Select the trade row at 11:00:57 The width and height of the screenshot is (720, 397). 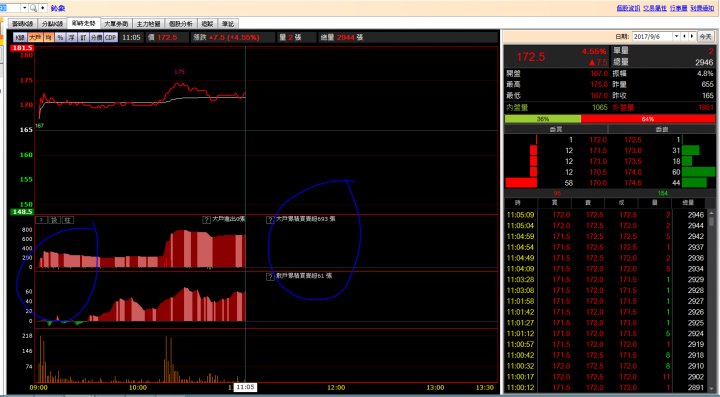click(605, 344)
